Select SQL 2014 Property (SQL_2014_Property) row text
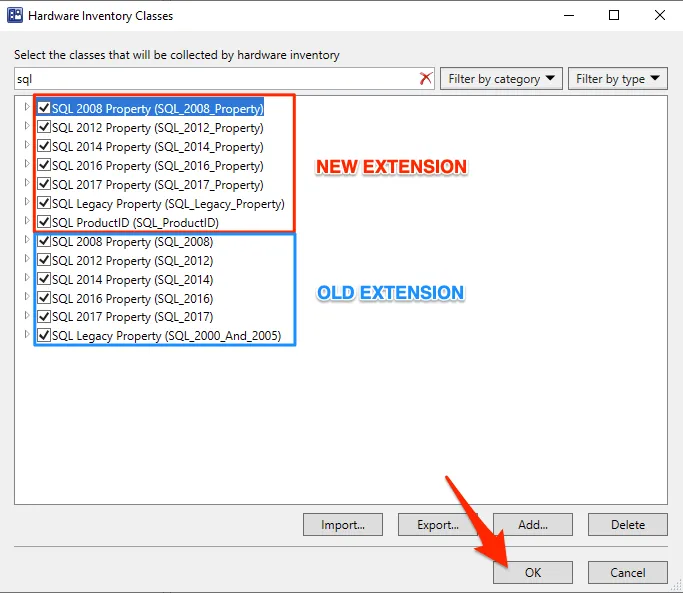 pos(157,147)
